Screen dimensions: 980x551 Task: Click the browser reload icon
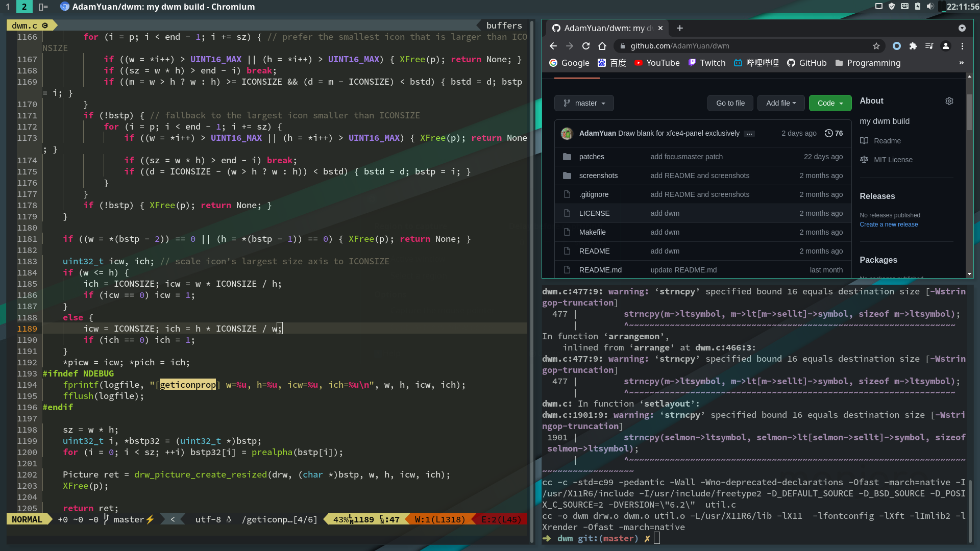[x=586, y=46]
